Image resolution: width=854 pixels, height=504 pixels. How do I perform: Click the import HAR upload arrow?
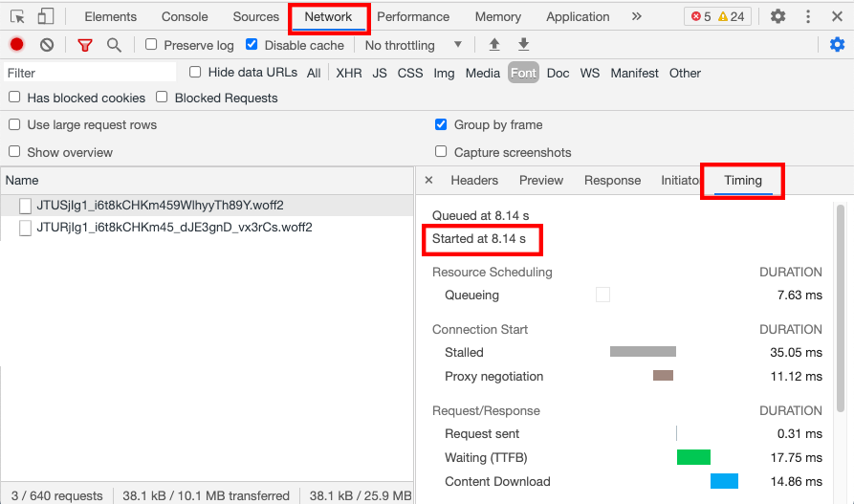click(x=494, y=45)
